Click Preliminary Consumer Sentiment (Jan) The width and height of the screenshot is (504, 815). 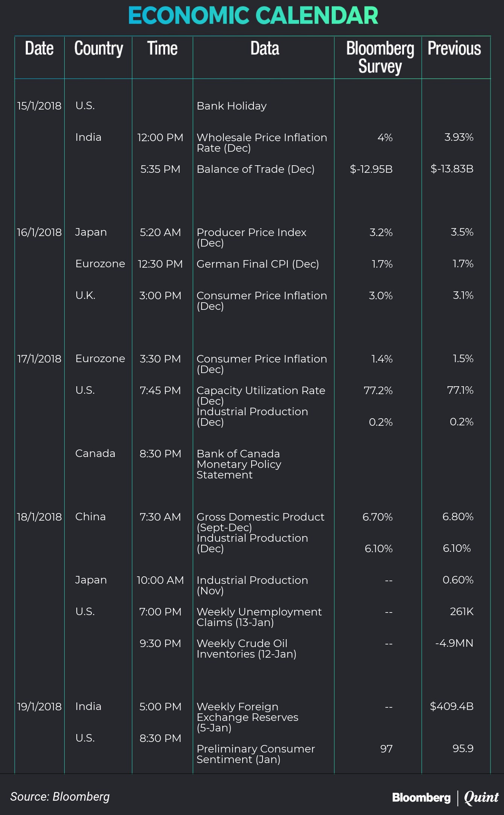click(x=256, y=754)
